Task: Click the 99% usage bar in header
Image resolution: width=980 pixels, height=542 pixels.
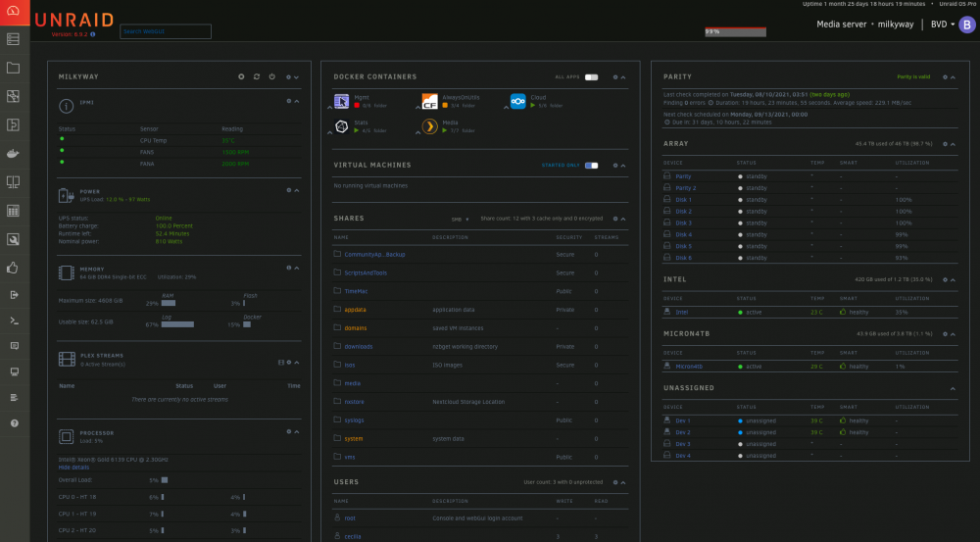Action: click(x=736, y=31)
